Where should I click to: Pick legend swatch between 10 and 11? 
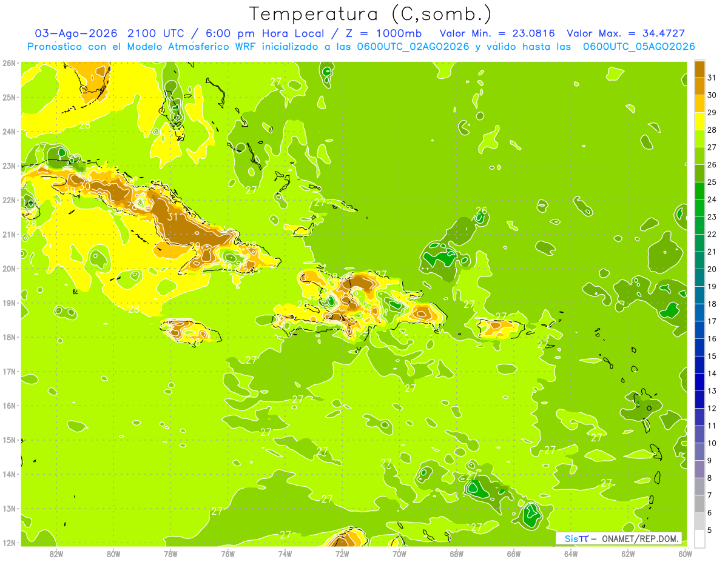click(699, 434)
